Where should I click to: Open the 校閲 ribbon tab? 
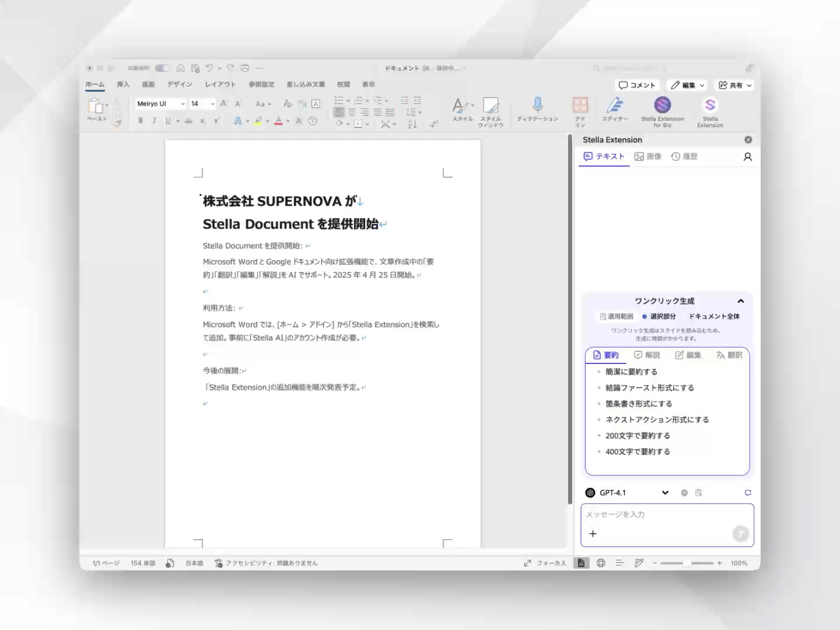[x=344, y=85]
